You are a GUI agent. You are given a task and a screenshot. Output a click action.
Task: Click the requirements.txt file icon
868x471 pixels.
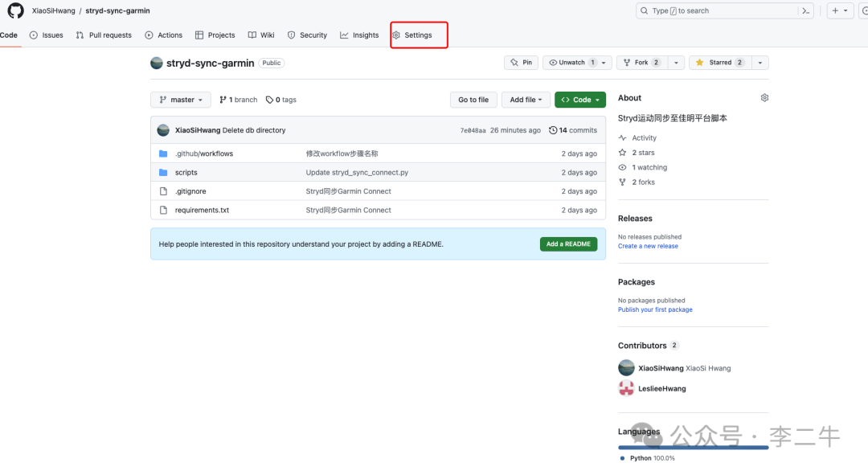163,210
